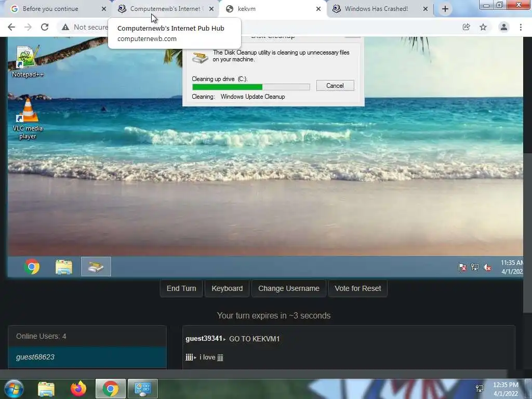Click the jjjj username in chat
Image resolution: width=532 pixels, height=399 pixels.
(189, 357)
